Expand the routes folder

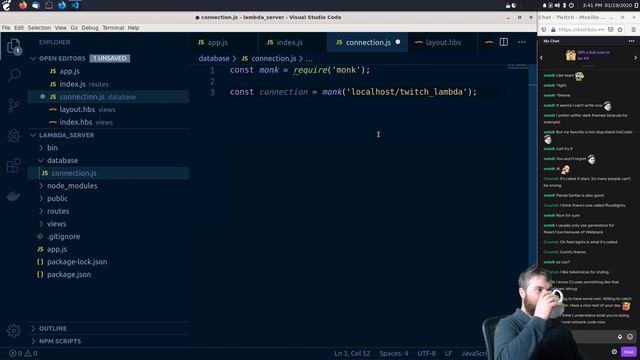(41, 211)
